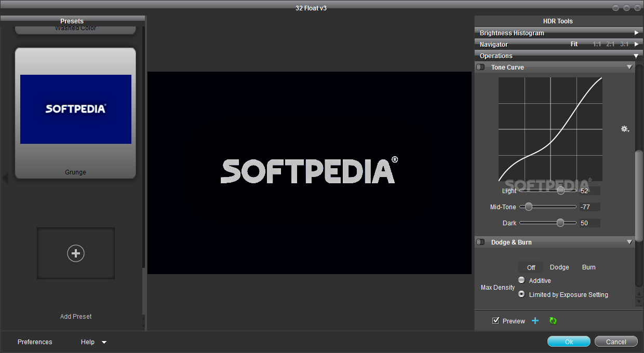Select Dodge mode
644x353 pixels.
[559, 267]
